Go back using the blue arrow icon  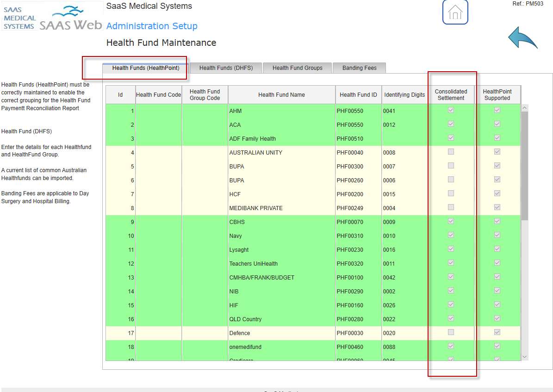point(522,38)
